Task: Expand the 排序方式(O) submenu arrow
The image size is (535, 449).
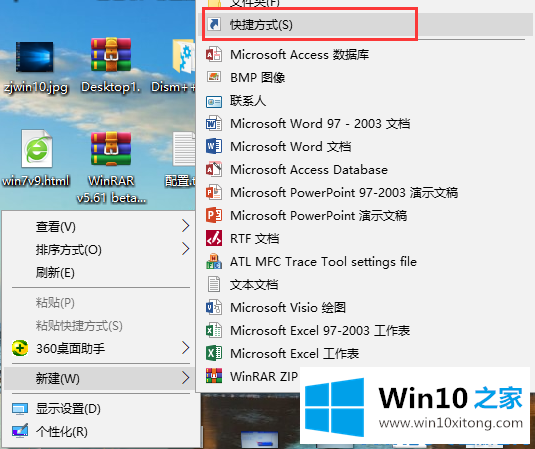Action: coord(186,249)
